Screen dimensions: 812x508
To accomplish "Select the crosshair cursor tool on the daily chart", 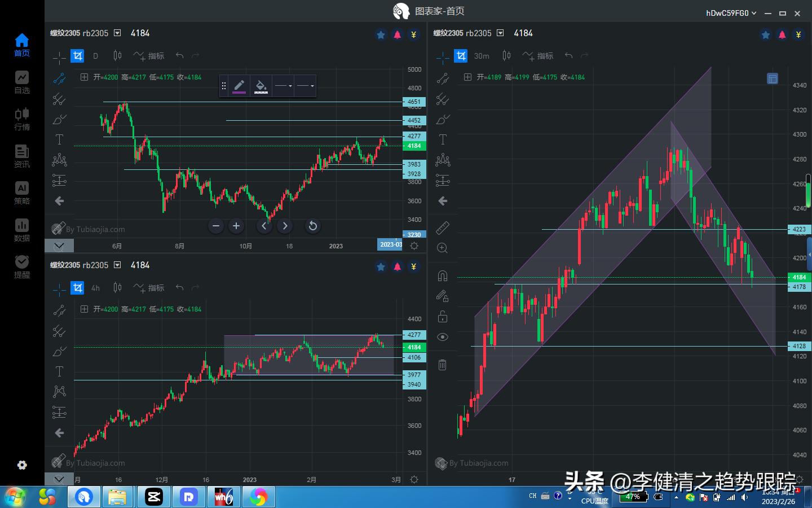I will 59,56.
